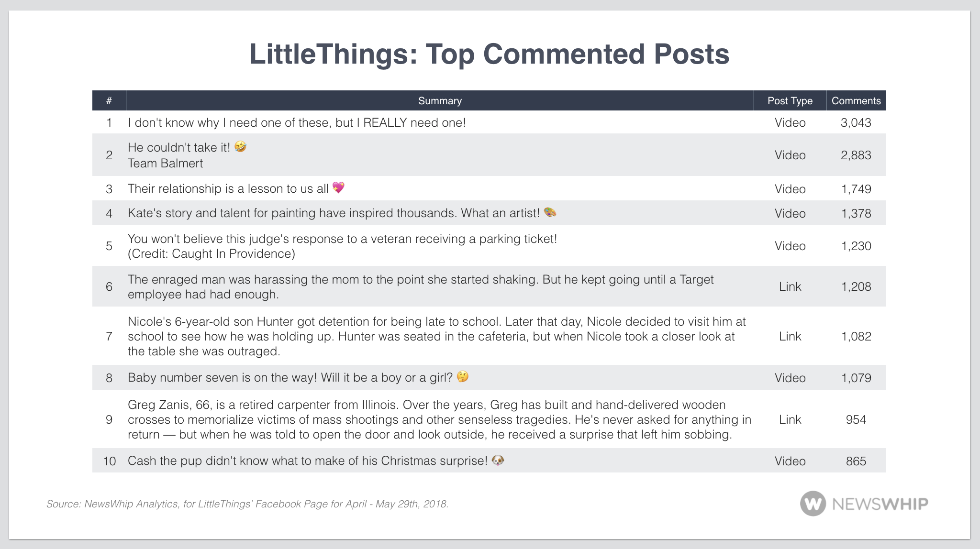980x549 pixels.
Task: Click the dog face emoji in row 10
Action: (x=498, y=460)
